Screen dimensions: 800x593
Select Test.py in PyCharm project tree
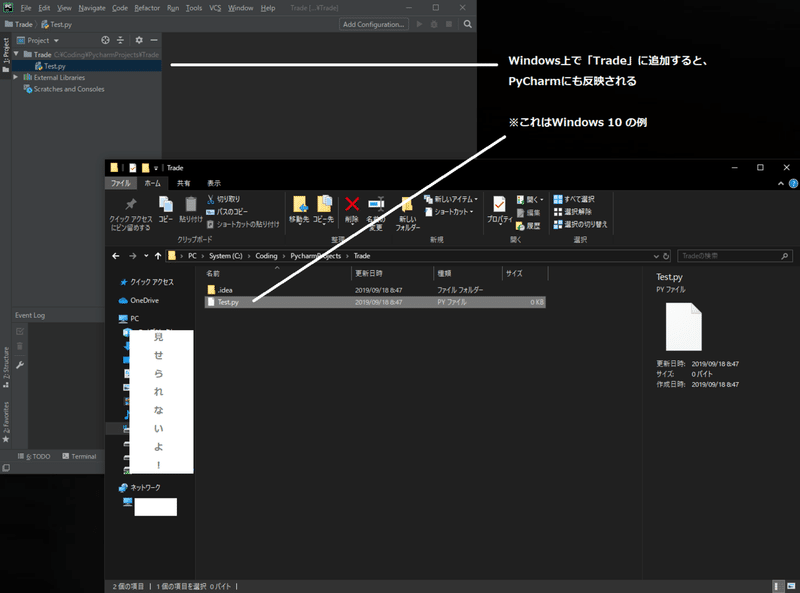tap(87, 66)
